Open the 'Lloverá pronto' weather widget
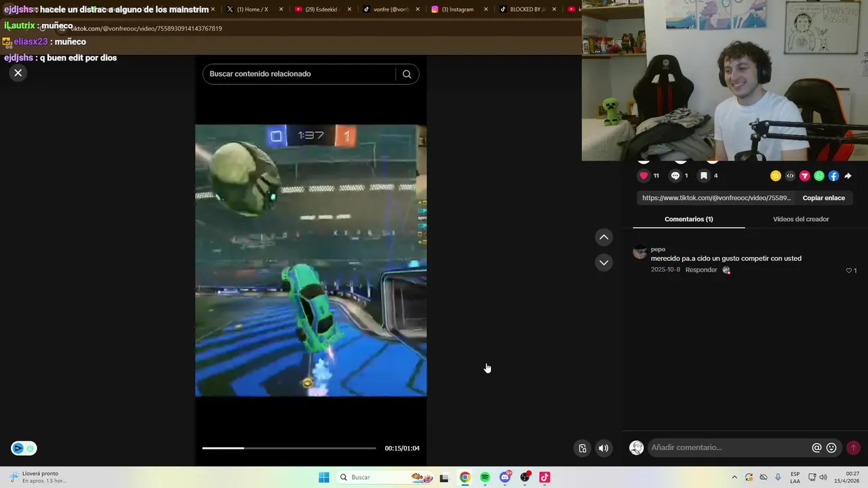The image size is (868, 488). click(x=37, y=477)
